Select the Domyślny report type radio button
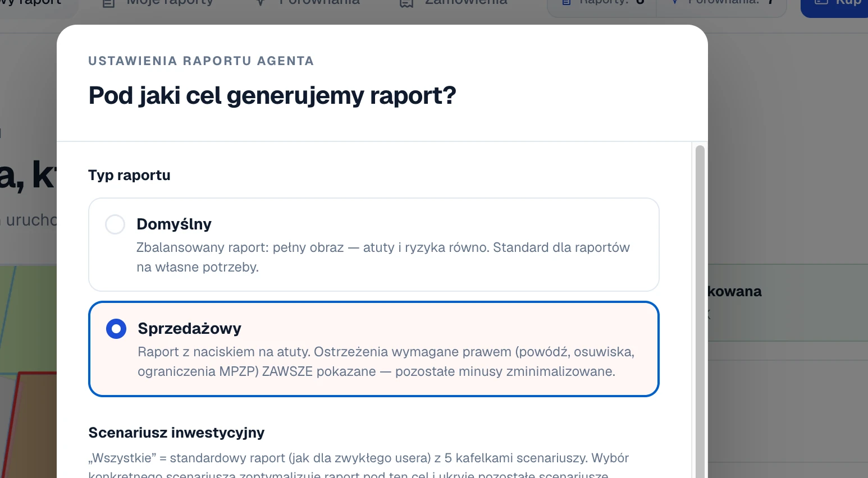Image resolution: width=868 pixels, height=478 pixels. (115, 224)
